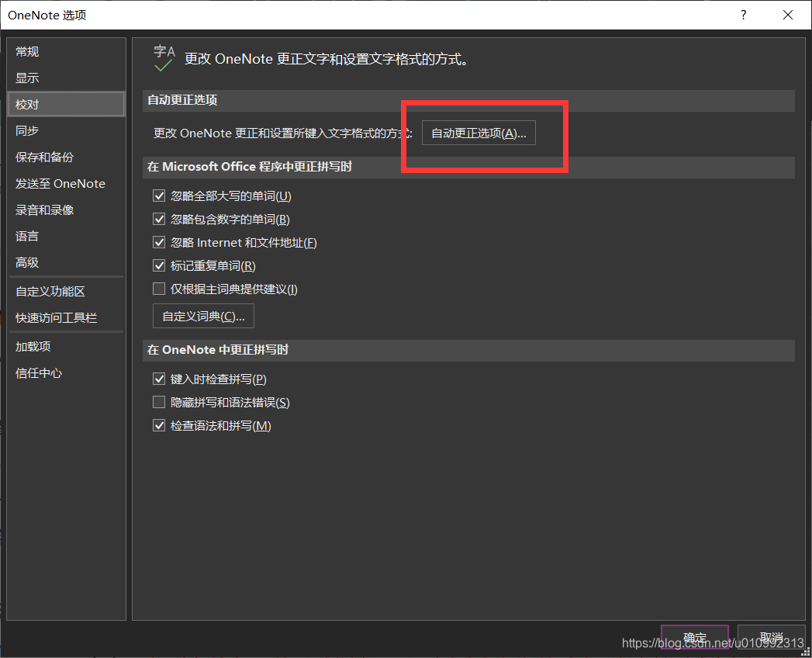Select 显示 in the options sidebar
The height and width of the screenshot is (658, 812).
[66, 78]
